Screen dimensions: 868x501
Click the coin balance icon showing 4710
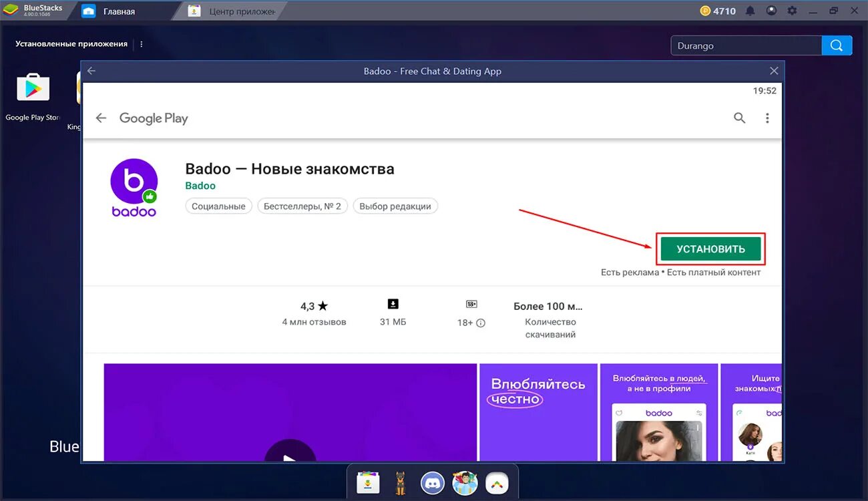pyautogui.click(x=705, y=11)
